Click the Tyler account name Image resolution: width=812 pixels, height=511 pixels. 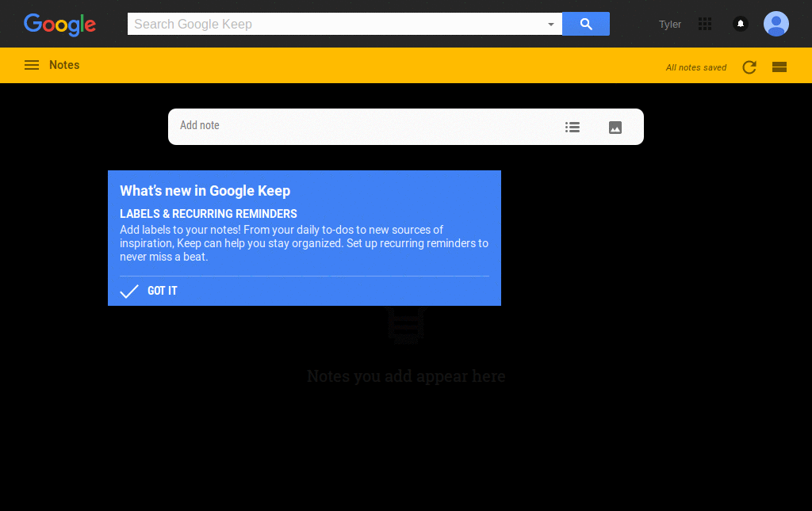[x=669, y=25]
